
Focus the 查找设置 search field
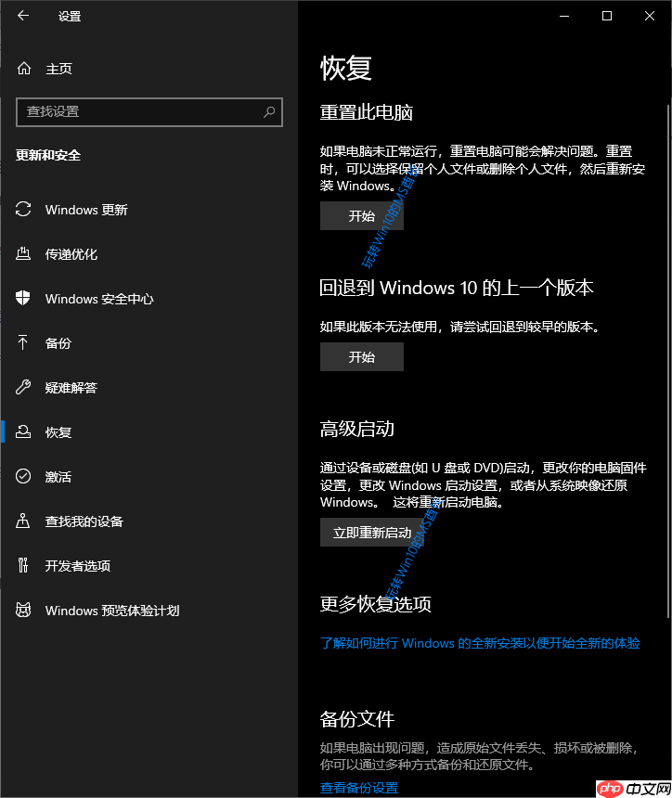tap(149, 112)
